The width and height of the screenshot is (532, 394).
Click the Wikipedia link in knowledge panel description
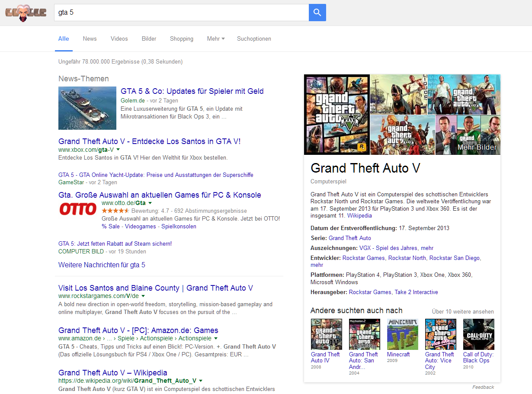359,215
